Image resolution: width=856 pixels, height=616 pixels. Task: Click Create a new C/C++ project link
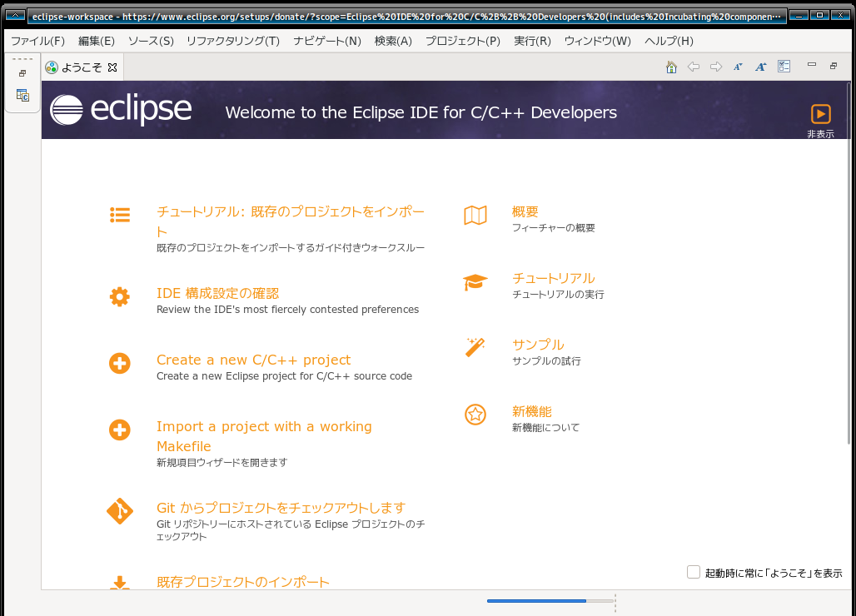click(x=253, y=360)
